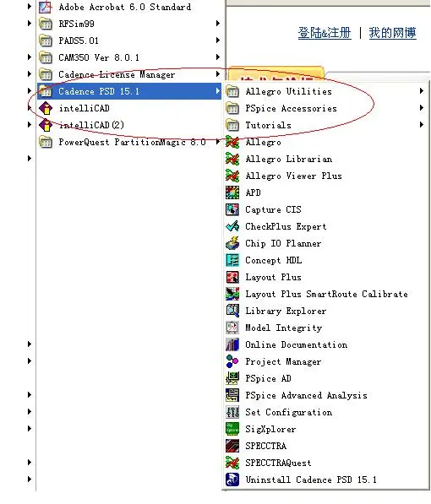Image resolution: width=431 pixels, height=504 pixels.
Task: Click the Adobe Acrobat 6.0 Standard icon
Action: [x=46, y=7]
